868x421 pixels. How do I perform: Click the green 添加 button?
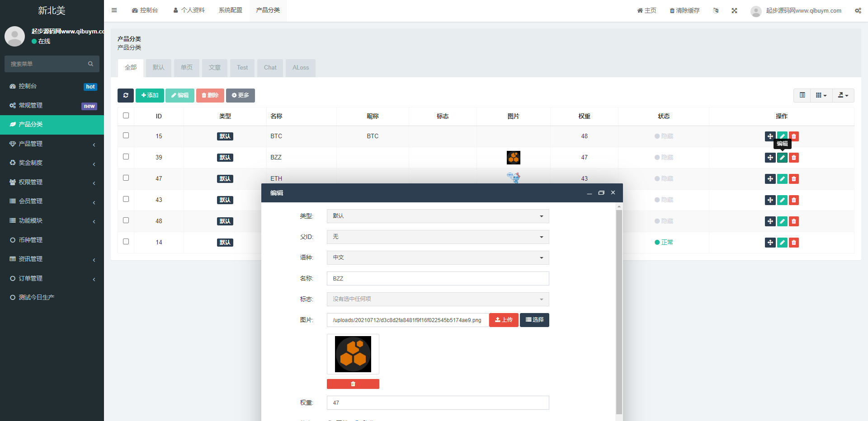pyautogui.click(x=150, y=95)
